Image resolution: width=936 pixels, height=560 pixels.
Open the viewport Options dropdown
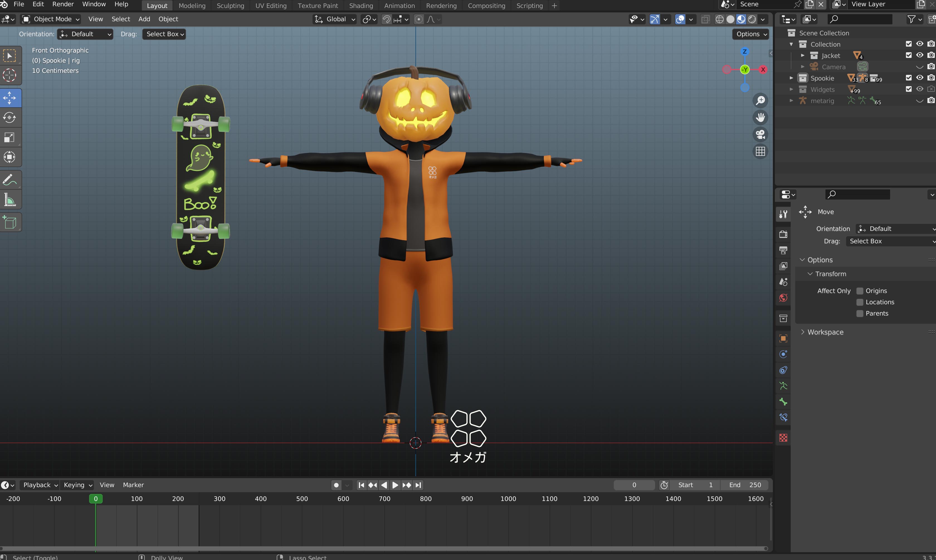coord(751,34)
